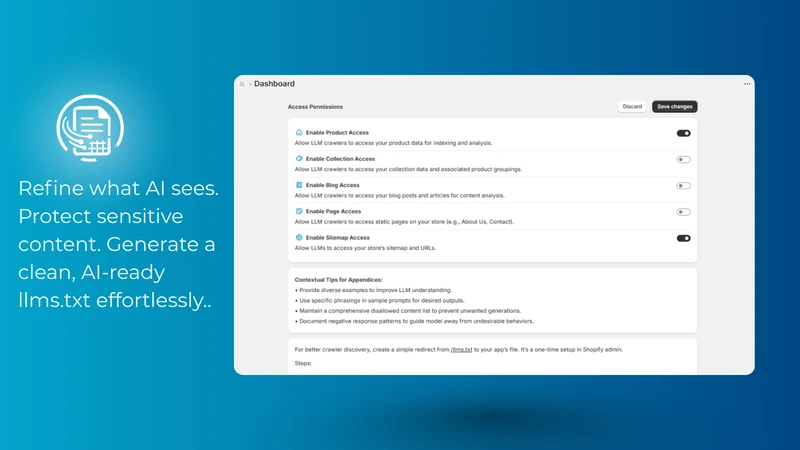Click the 'Document negative response patterns' tip
The width and height of the screenshot is (800, 450).
pyautogui.click(x=414, y=321)
